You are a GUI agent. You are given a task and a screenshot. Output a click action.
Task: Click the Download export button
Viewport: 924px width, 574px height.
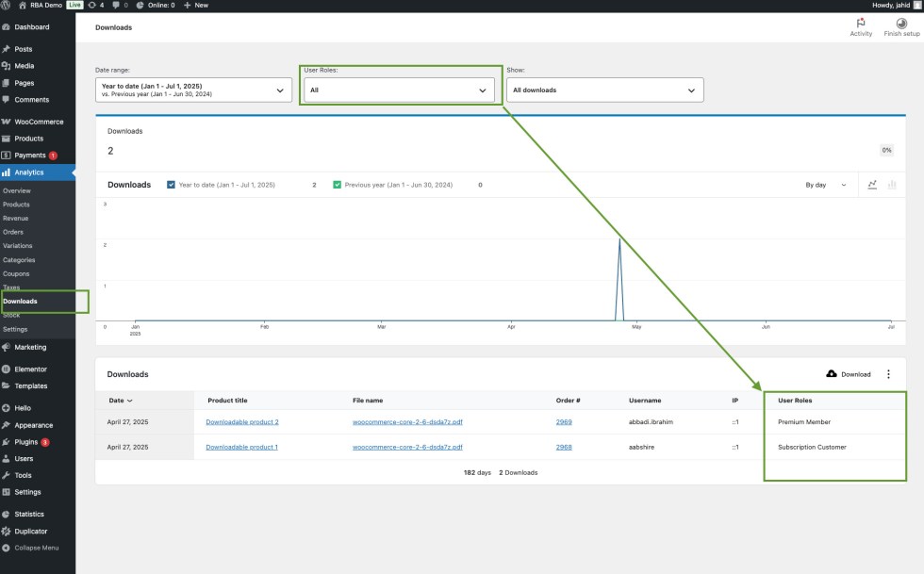click(x=848, y=374)
